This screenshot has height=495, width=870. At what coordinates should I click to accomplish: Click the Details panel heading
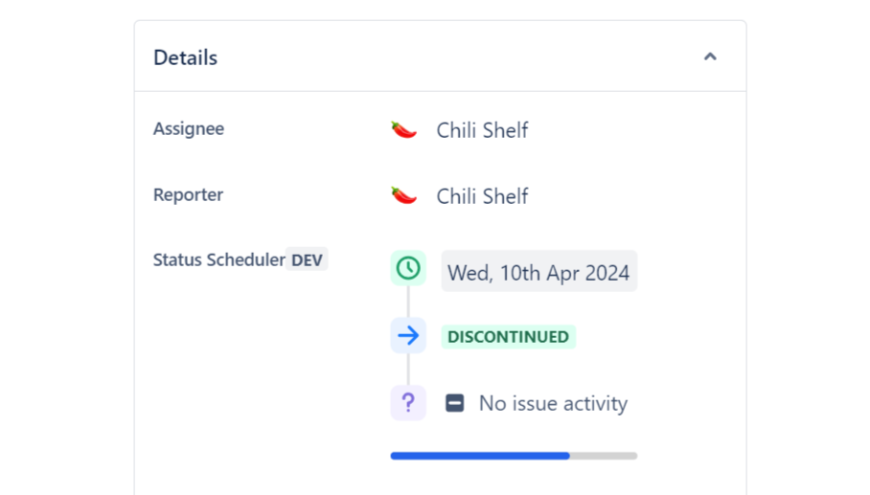coord(185,58)
